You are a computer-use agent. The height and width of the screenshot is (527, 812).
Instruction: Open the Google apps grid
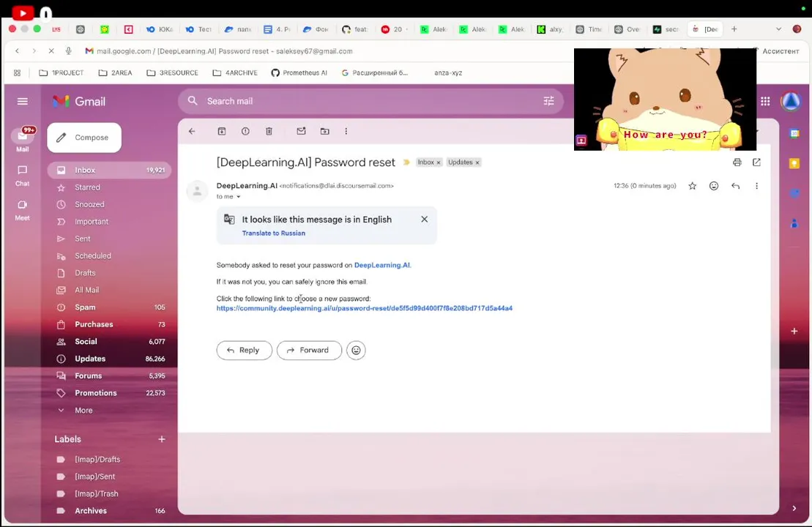tap(765, 102)
